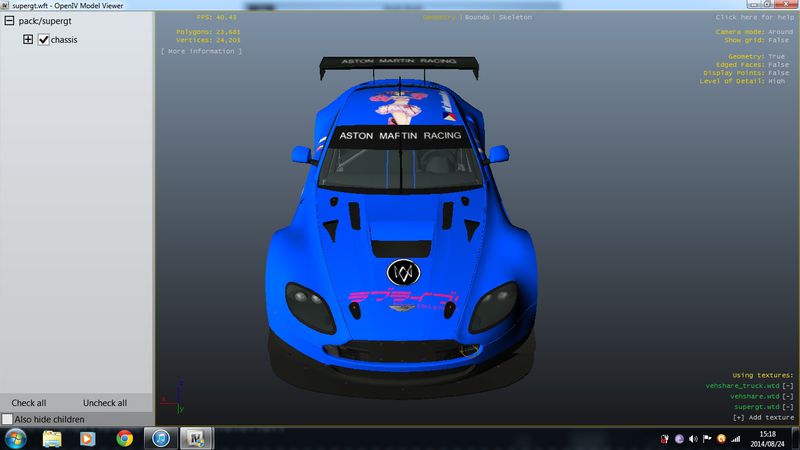Click [+] Add texture
The height and width of the screenshot is (450, 800).
pyautogui.click(x=763, y=417)
